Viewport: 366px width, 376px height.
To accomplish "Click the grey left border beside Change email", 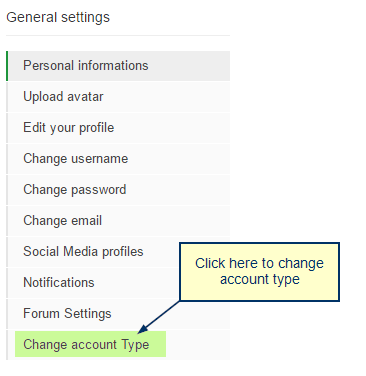I will pyautogui.click(x=7, y=221).
